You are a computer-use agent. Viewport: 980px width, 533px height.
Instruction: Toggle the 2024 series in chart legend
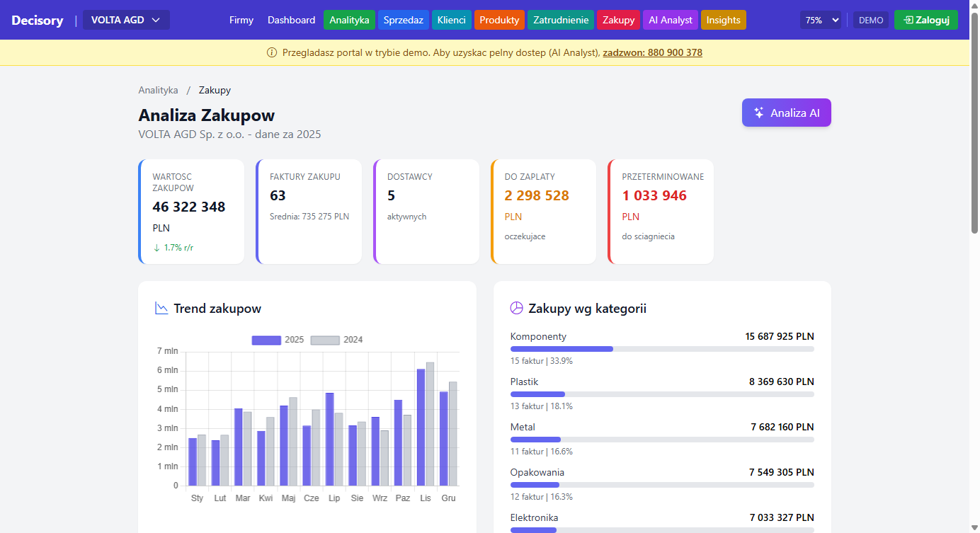click(326, 340)
